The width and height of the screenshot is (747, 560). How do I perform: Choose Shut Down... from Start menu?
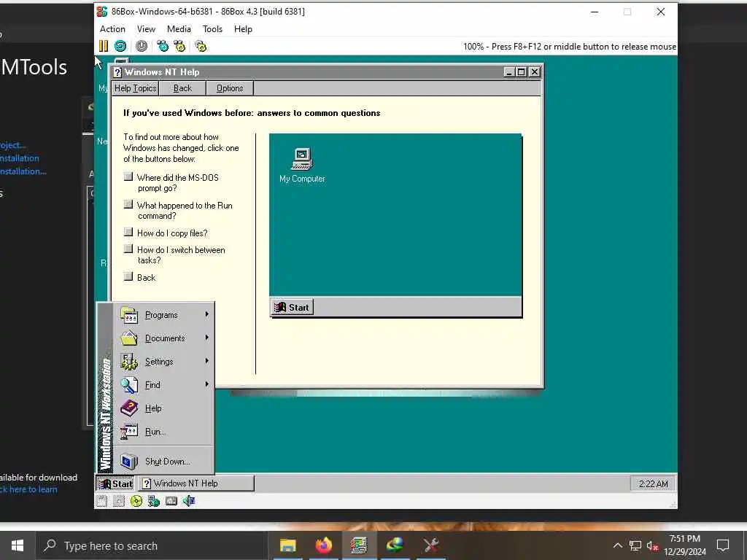[163, 462]
